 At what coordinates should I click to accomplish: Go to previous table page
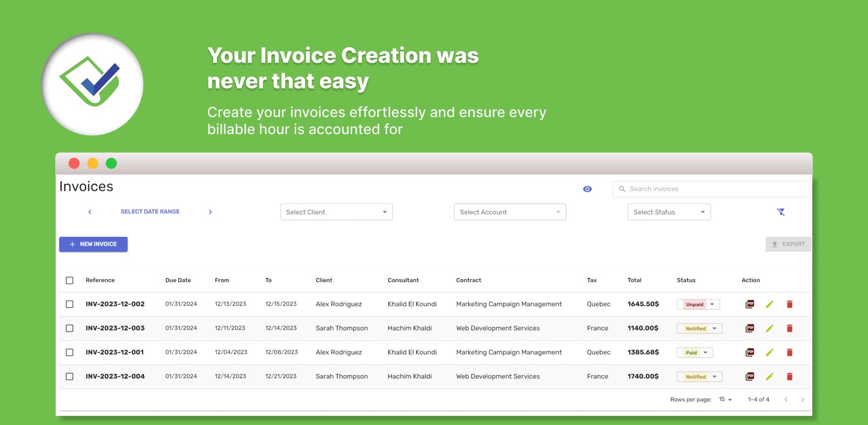[786, 399]
